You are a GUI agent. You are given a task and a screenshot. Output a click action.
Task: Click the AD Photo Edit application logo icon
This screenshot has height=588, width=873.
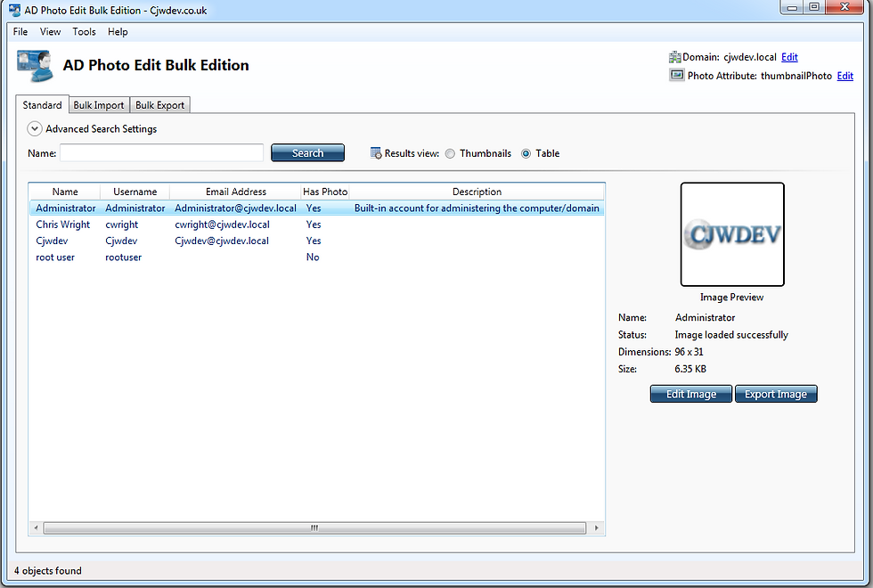tap(35, 66)
